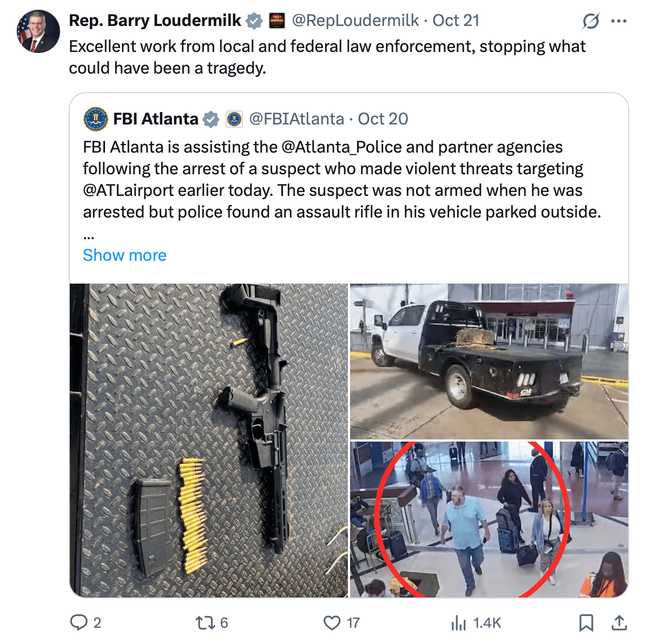
Task: Click the reply comment icon
Action: 79,623
